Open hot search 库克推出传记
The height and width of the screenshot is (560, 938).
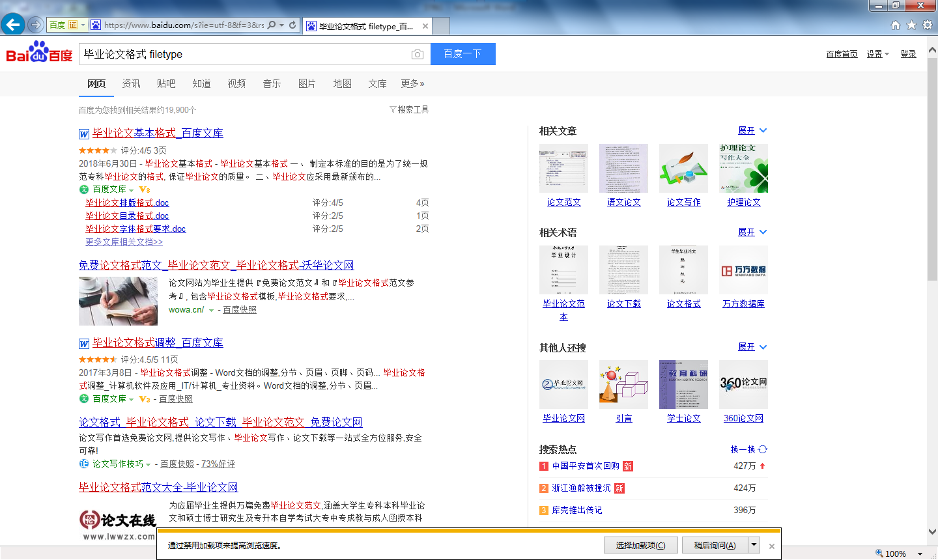[577, 511]
